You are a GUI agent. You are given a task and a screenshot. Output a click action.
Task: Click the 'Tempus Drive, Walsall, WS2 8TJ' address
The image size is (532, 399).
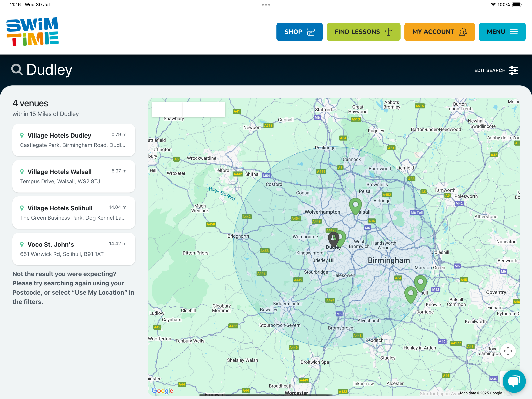pos(60,181)
